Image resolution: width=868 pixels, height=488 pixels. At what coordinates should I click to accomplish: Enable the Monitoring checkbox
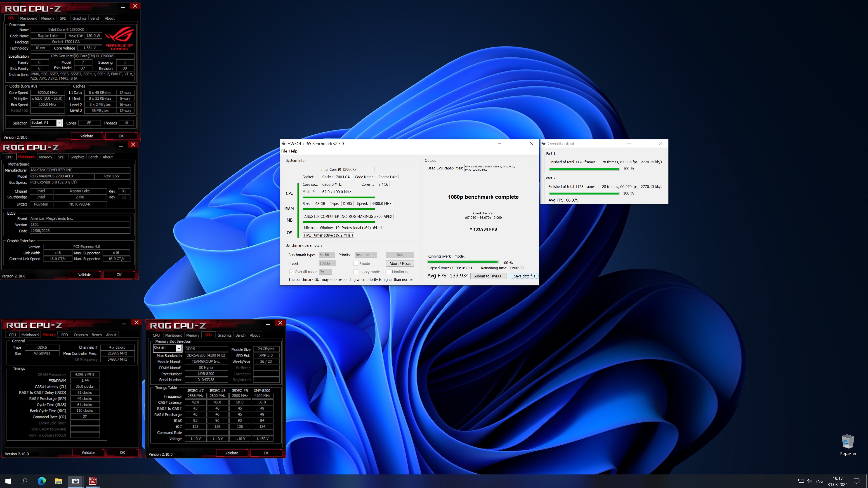pyautogui.click(x=389, y=272)
